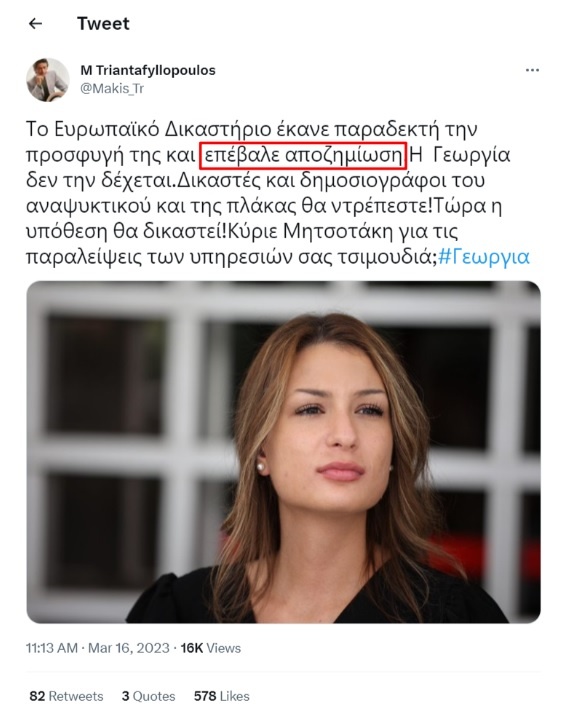Open the @Makis_Tr handle link
566x715 pixels.
tap(112, 88)
